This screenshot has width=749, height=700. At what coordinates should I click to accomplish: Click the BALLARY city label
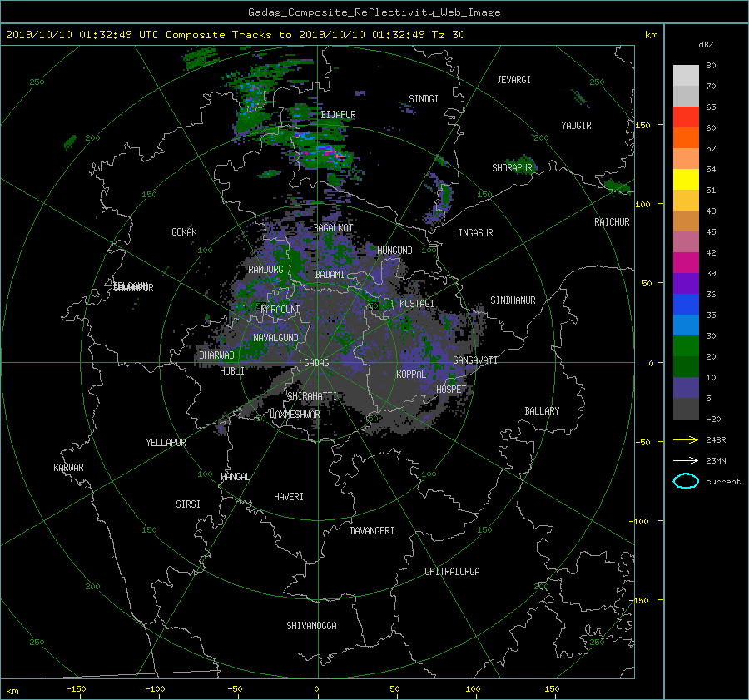coord(542,411)
